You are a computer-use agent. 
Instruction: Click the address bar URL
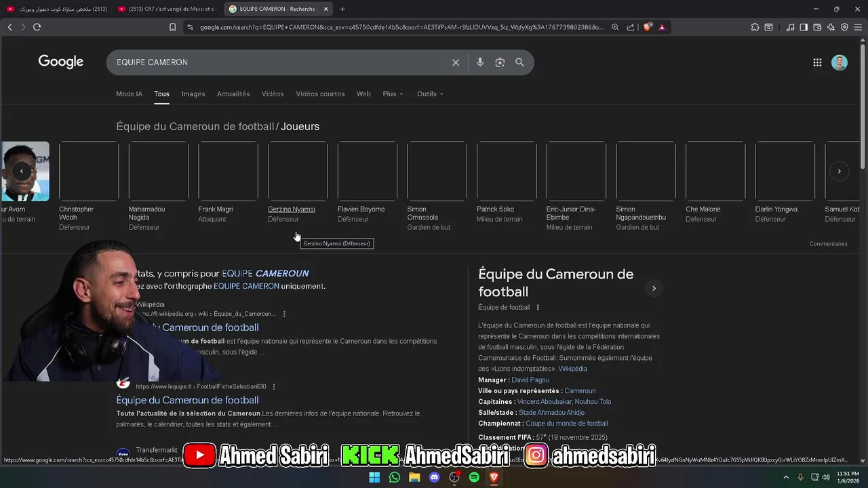point(400,27)
